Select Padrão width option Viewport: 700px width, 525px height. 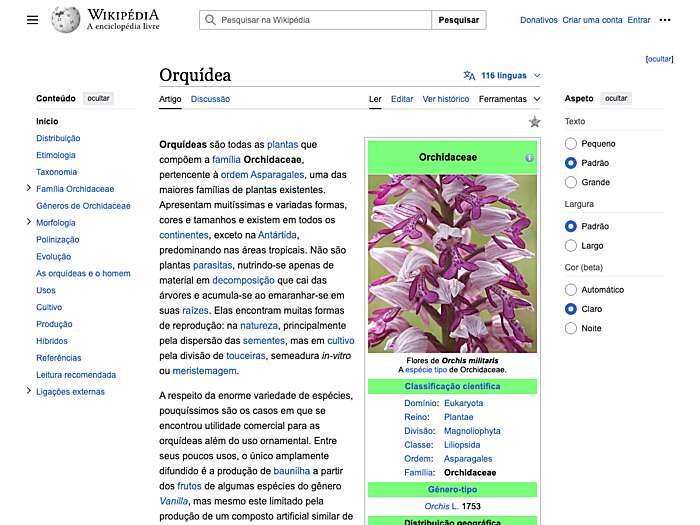click(571, 226)
